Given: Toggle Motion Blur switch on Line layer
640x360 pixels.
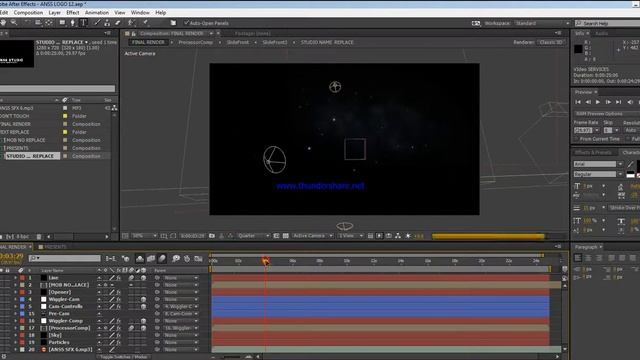Looking at the screenshot, I should point(131,278).
